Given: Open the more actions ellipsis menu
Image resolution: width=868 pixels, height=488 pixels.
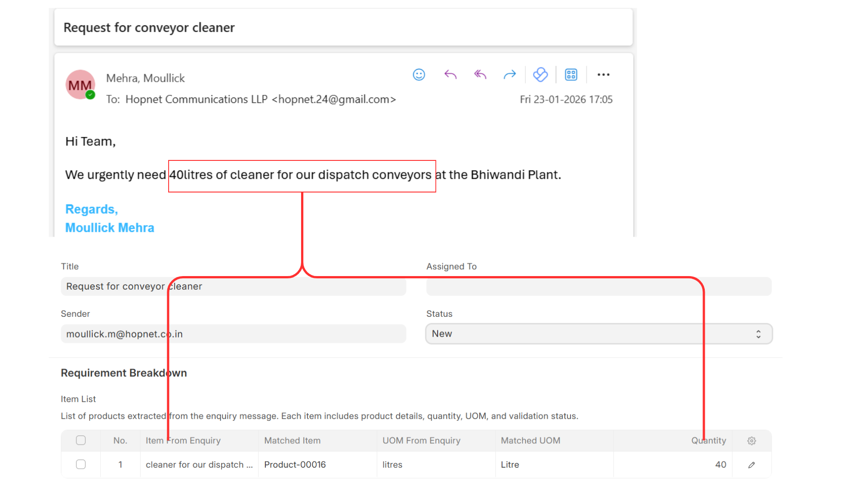Looking at the screenshot, I should [x=603, y=75].
